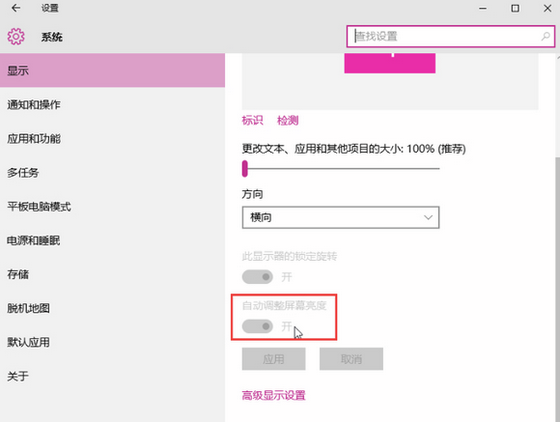Click the text size slider handle
The width and height of the screenshot is (560, 422).
click(245, 169)
